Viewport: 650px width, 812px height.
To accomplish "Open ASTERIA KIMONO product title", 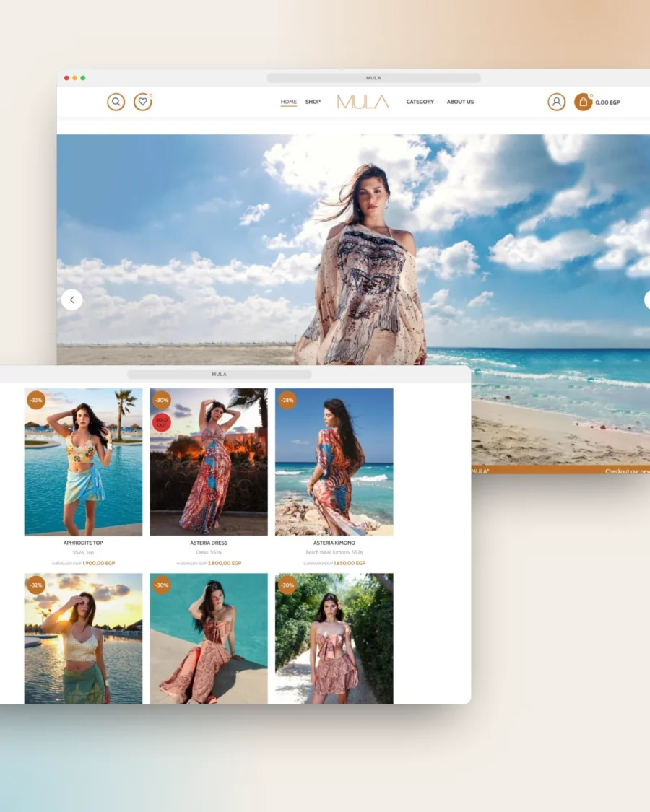I will click(x=334, y=543).
